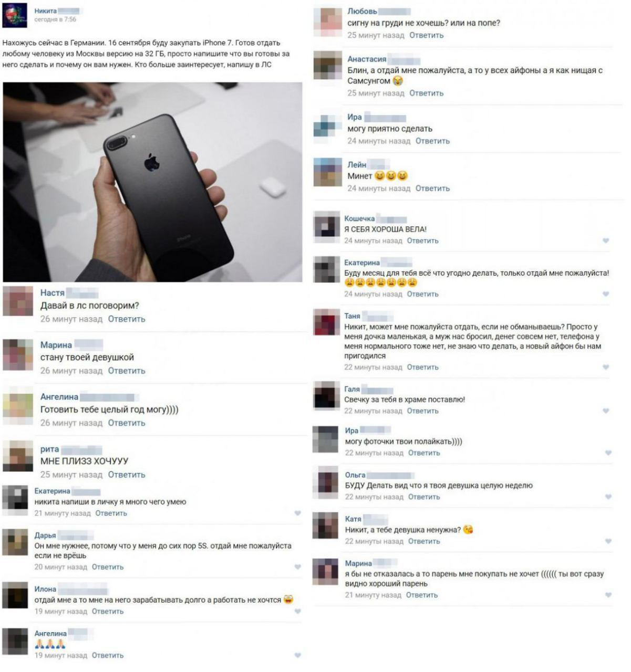Open Ангелина's profile from the cooking comment
631x672 pixels.
point(59,397)
